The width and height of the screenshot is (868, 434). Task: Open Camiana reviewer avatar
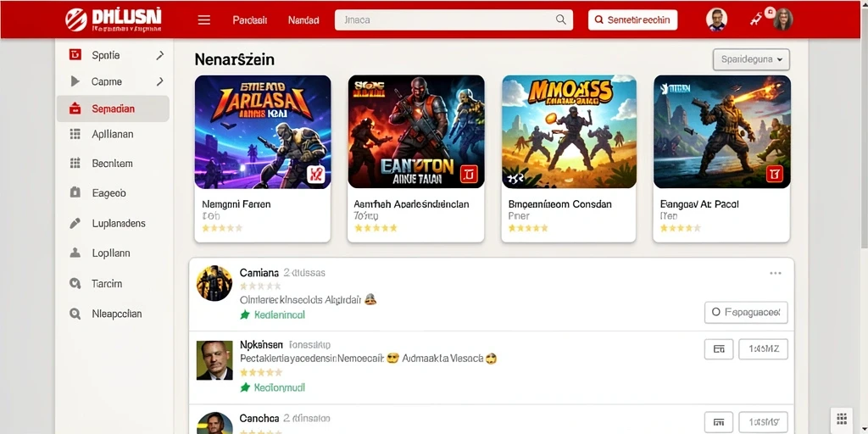pyautogui.click(x=214, y=283)
